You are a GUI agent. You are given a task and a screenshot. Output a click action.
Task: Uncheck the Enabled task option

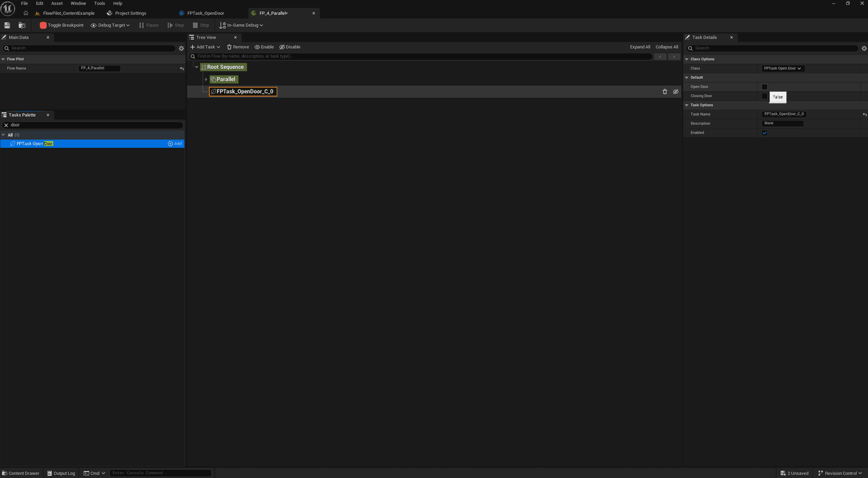(764, 133)
